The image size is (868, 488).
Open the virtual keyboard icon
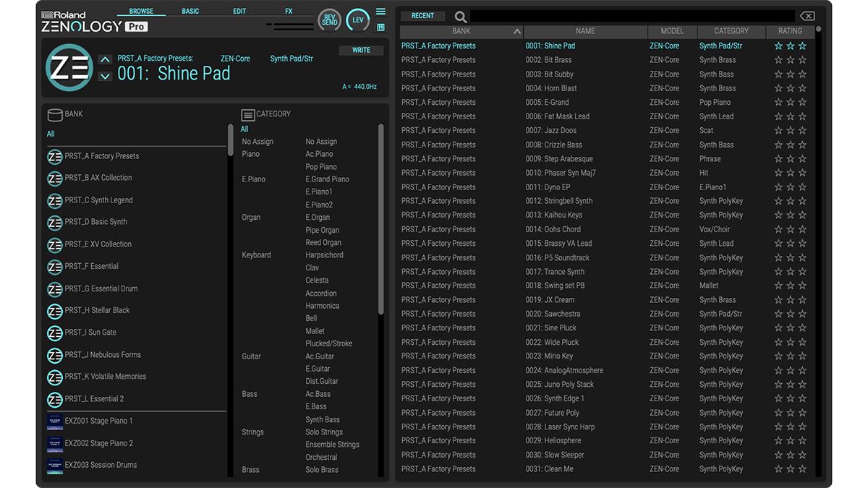[379, 27]
